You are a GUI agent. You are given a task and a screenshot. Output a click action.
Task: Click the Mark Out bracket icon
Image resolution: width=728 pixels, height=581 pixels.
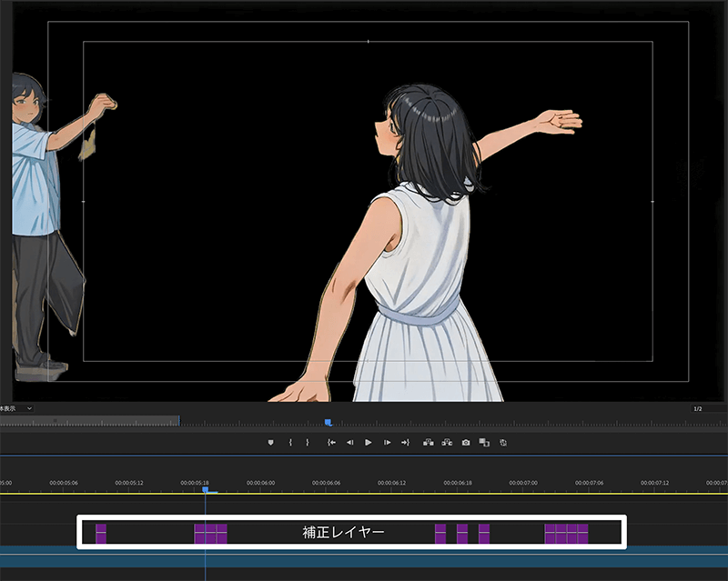(308, 443)
